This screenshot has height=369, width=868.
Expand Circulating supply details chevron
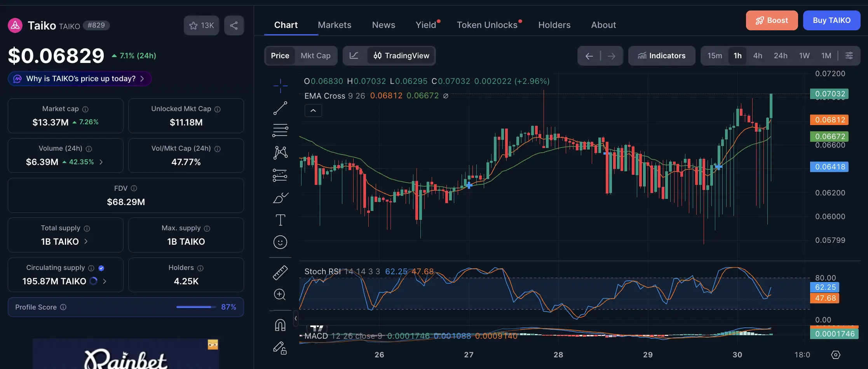tap(105, 281)
